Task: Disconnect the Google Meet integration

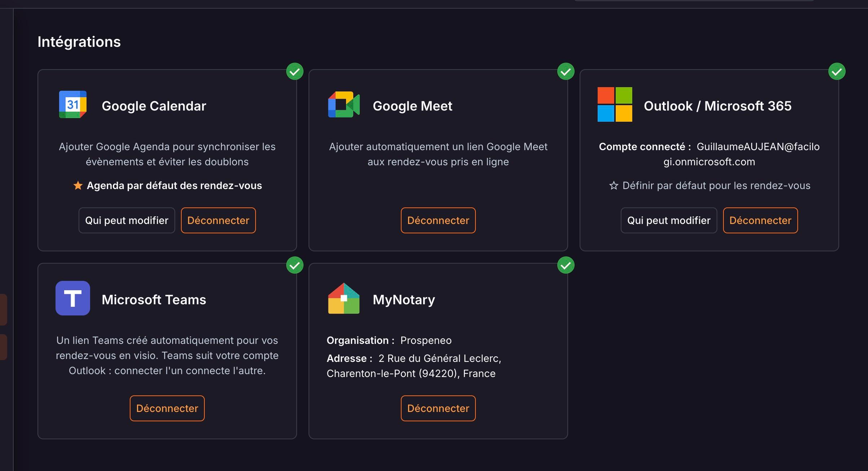Action: (x=438, y=220)
